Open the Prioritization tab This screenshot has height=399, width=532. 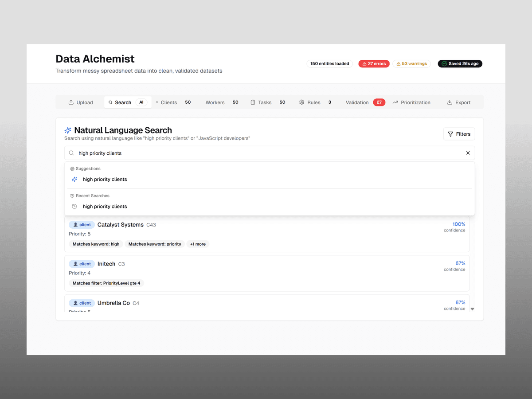(411, 102)
